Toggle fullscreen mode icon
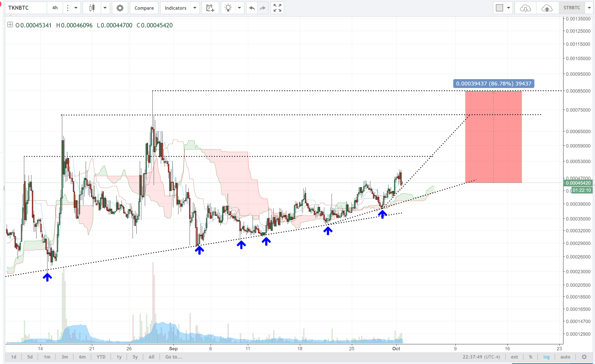 pyautogui.click(x=277, y=8)
